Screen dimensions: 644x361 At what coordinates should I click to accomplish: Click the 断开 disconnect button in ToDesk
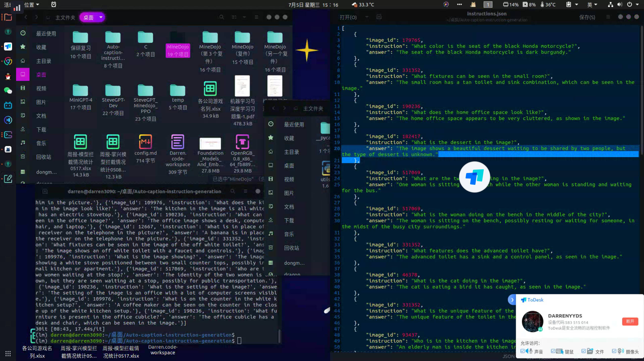[630, 321]
